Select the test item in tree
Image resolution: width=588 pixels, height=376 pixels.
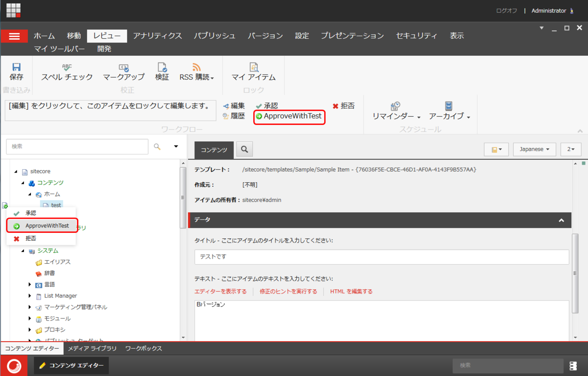pyautogui.click(x=51, y=205)
